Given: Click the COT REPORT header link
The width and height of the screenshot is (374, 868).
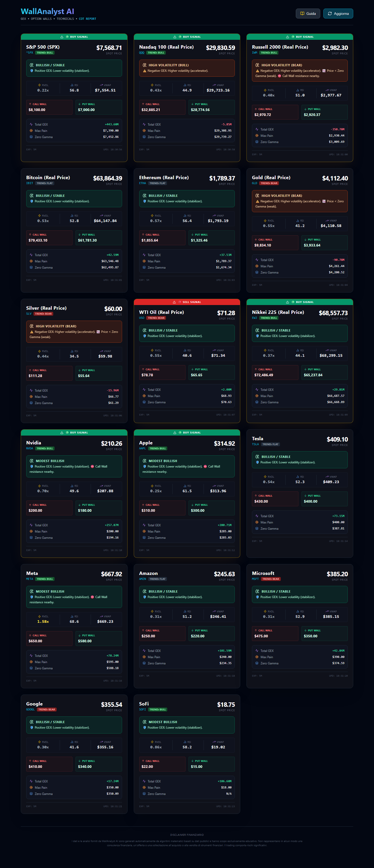Looking at the screenshot, I should click(88, 19).
